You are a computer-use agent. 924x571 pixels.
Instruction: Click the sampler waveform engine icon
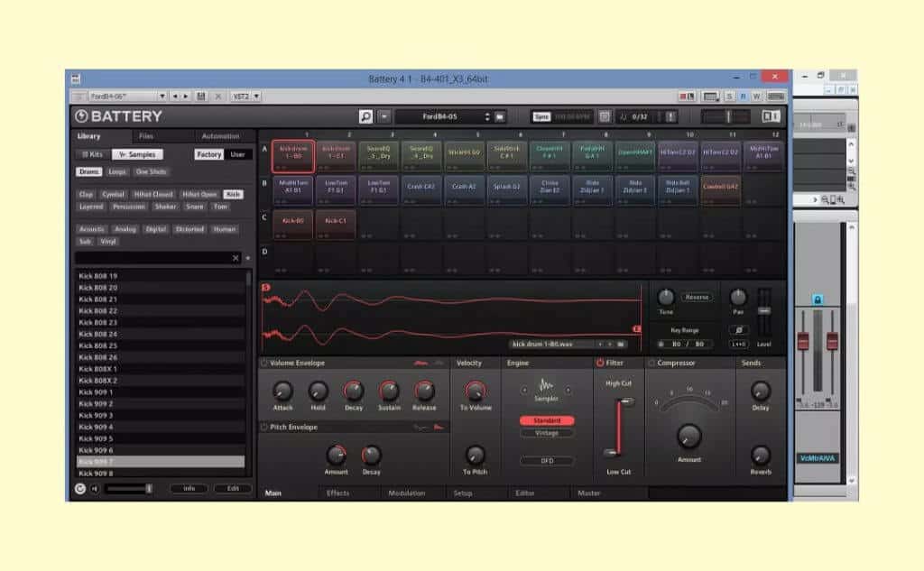546,386
